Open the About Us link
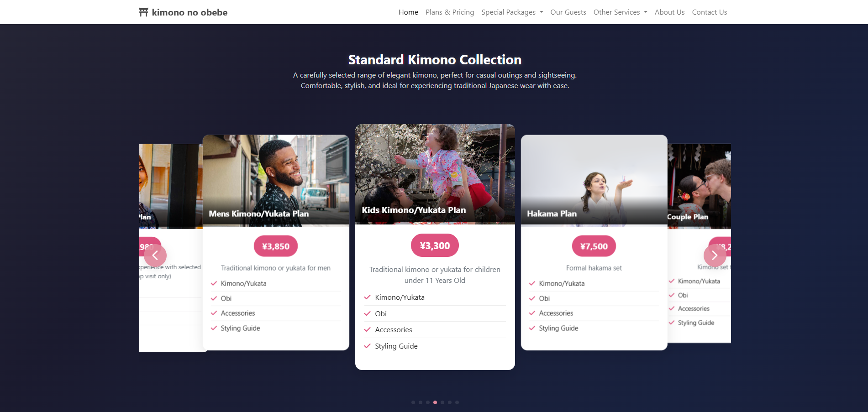This screenshot has width=868, height=412. pyautogui.click(x=669, y=12)
